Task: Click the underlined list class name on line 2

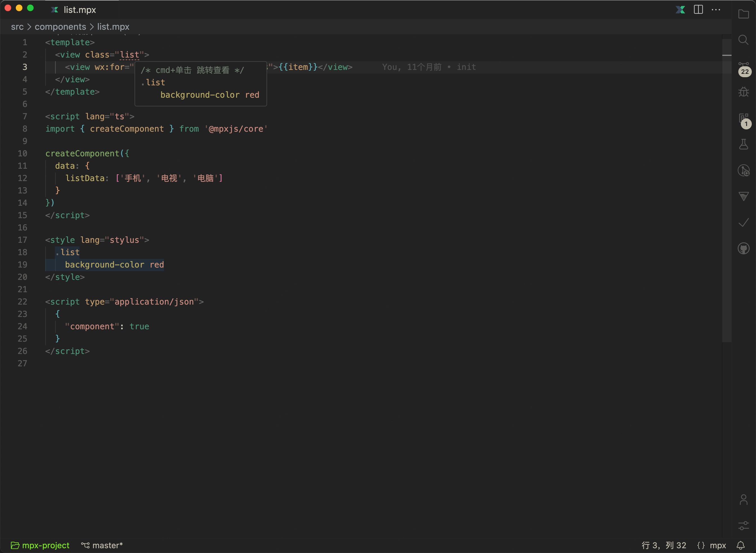Action: click(129, 54)
